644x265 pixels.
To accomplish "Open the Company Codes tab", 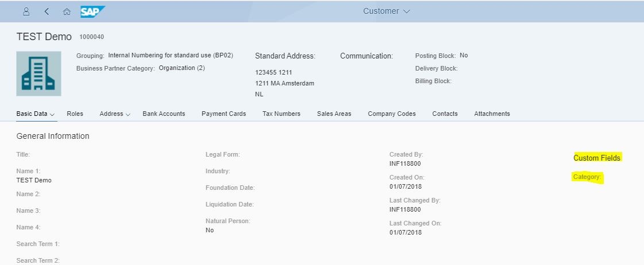I will click(x=392, y=114).
